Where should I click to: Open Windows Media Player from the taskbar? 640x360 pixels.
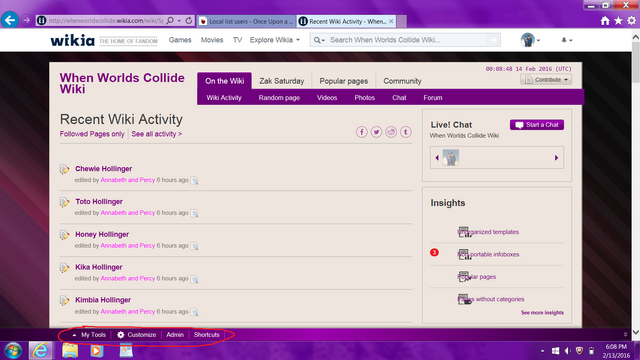pos(97,351)
